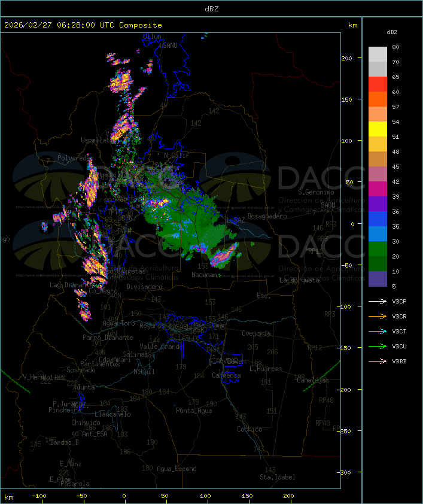
Task: Click the dBZ title at top center
Action: (x=212, y=9)
